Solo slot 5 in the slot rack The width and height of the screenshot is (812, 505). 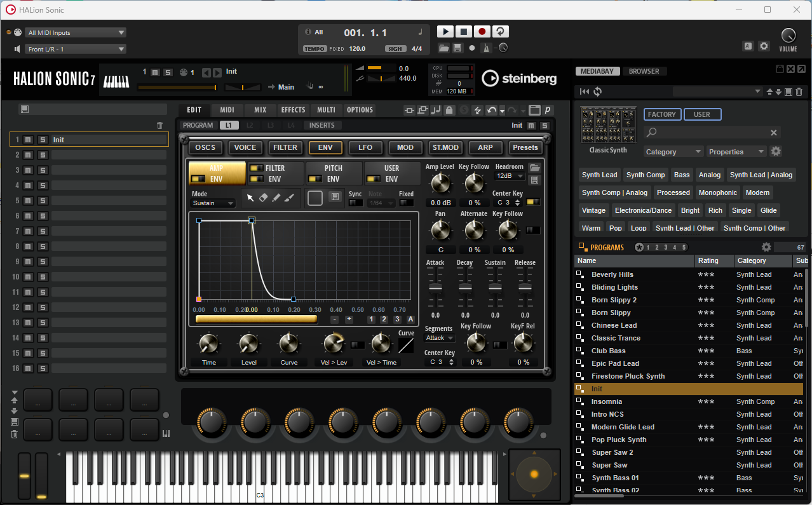click(x=42, y=201)
